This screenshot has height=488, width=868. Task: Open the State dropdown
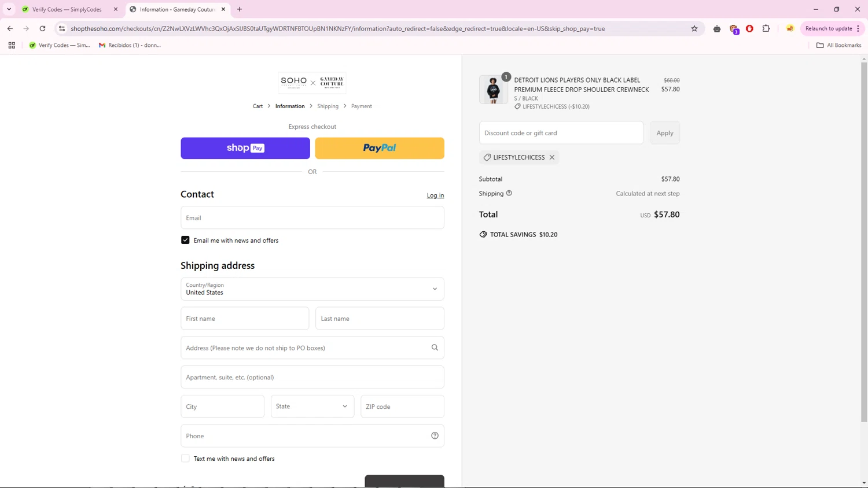click(x=312, y=406)
